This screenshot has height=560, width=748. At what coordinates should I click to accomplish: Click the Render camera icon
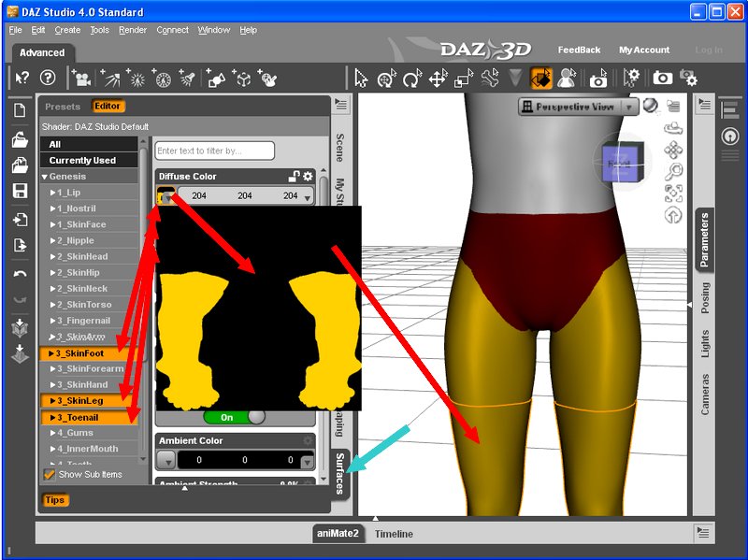coord(662,78)
